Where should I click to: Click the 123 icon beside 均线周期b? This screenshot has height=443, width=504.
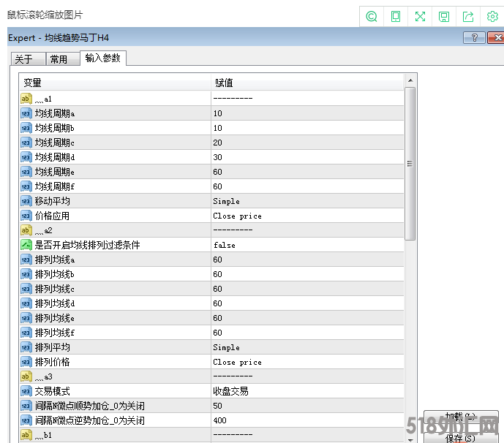point(26,128)
